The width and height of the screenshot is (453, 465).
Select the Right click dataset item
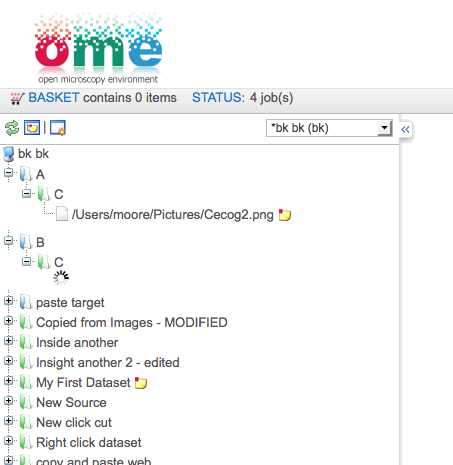[x=89, y=443]
